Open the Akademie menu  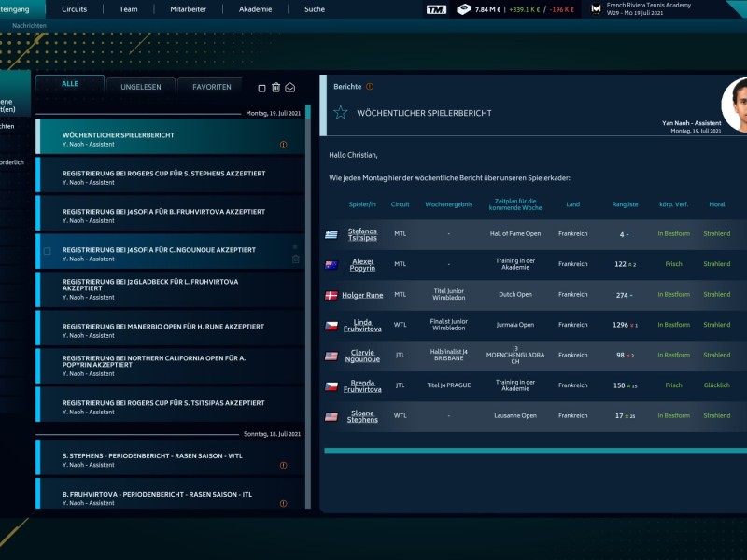pos(255,9)
